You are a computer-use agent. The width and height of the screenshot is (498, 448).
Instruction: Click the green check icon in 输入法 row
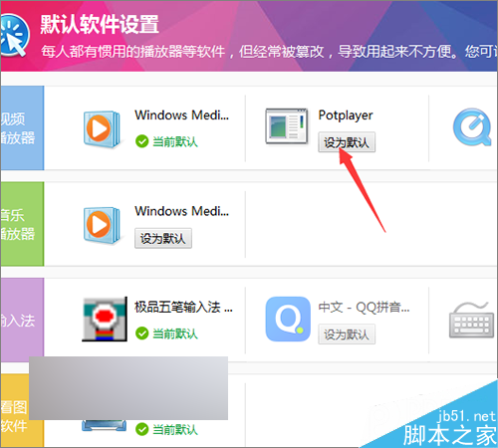[141, 334]
